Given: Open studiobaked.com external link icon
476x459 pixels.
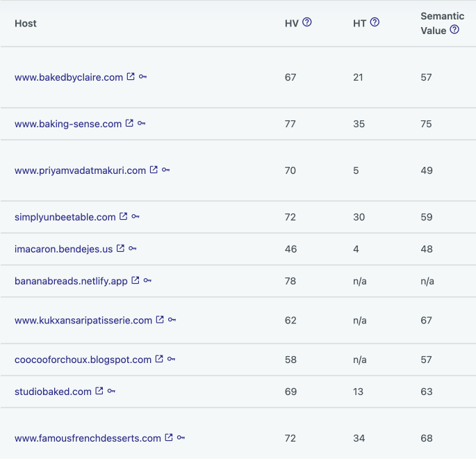Looking at the screenshot, I should tap(99, 391).
